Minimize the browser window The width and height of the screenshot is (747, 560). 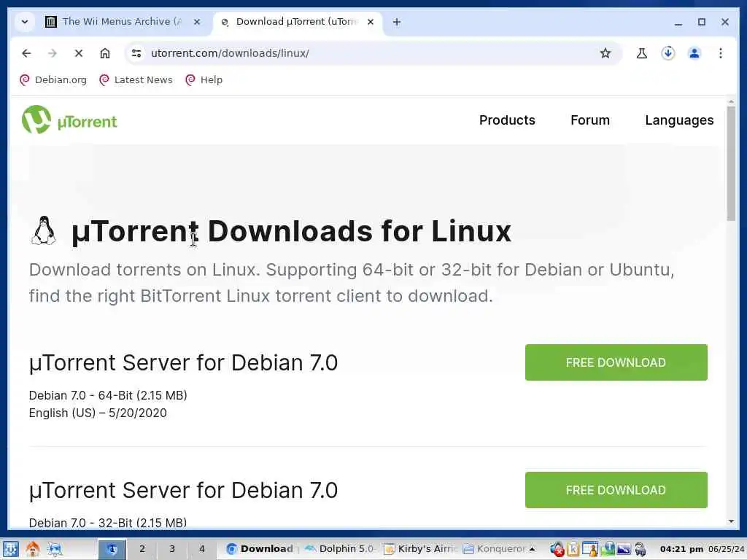tap(678, 22)
